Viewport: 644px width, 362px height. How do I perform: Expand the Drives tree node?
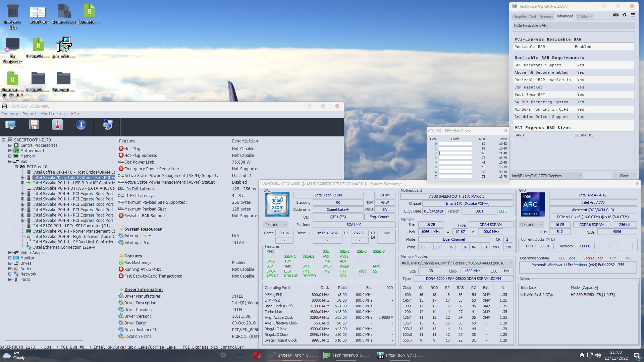(10, 263)
